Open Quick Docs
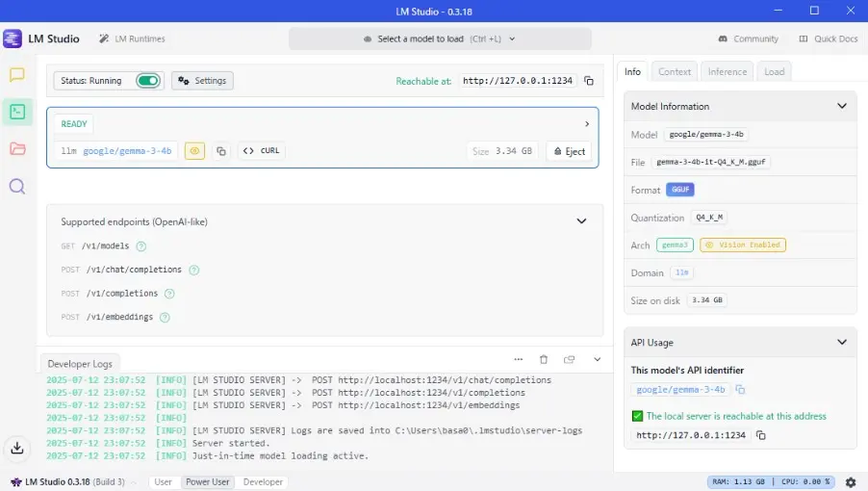Screen dimensions: 868x491 click(829, 39)
